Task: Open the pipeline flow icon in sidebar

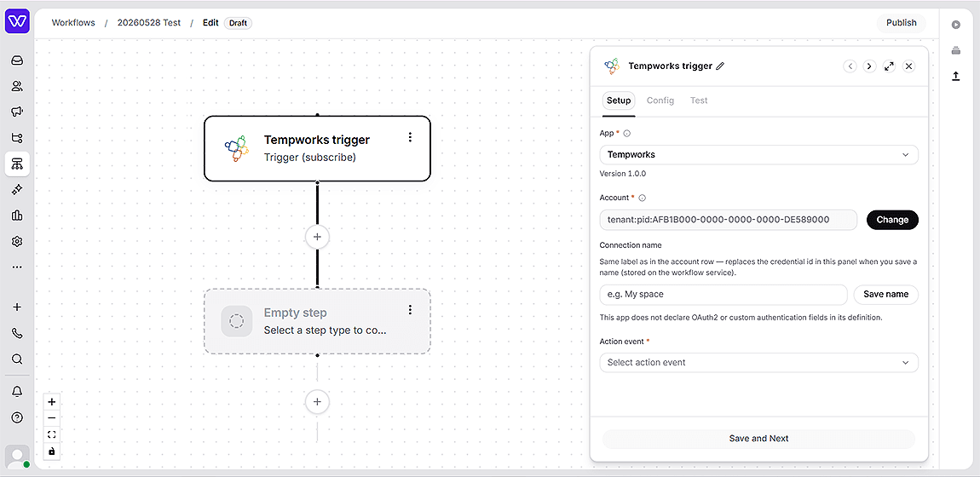Action: 17,138
